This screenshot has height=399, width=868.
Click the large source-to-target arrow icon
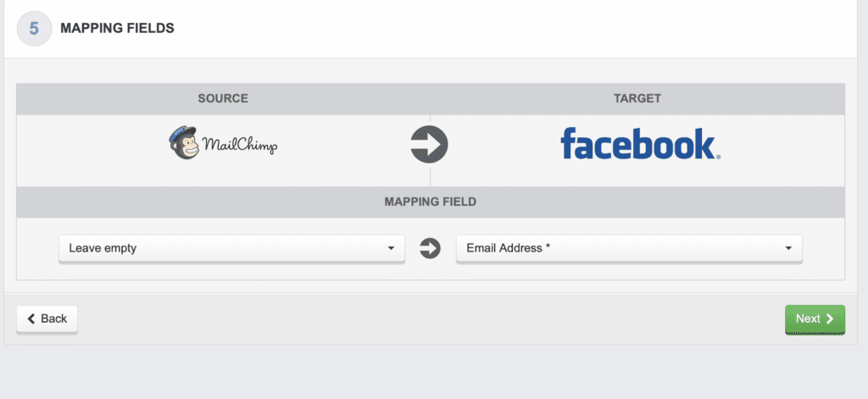point(429,145)
